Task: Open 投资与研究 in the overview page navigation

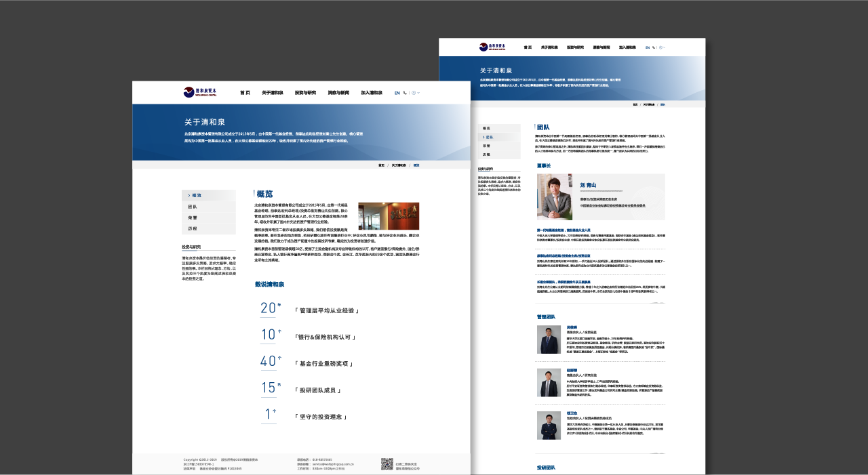Action: (306, 93)
